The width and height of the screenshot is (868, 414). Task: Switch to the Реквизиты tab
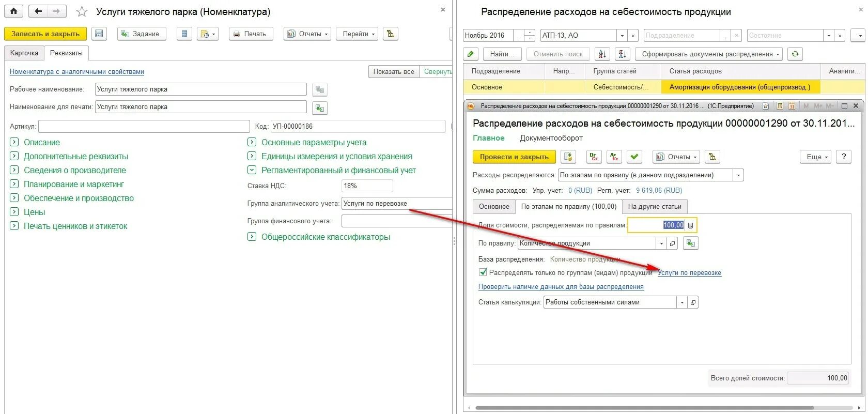pos(66,53)
